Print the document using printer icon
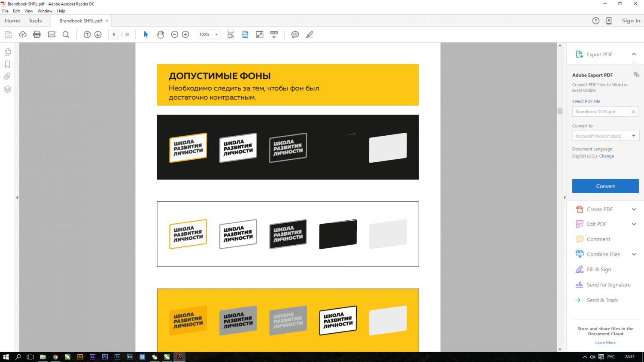The image size is (644, 362). pyautogui.click(x=37, y=34)
